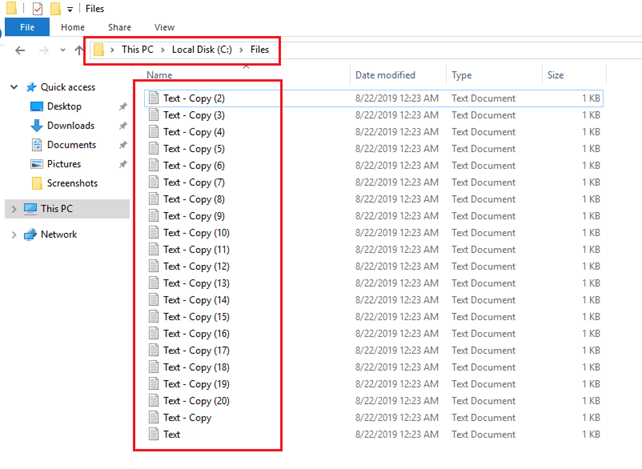Screen dimensions: 642x469
Task: Click the folder icon in the address bar
Action: pos(99,50)
